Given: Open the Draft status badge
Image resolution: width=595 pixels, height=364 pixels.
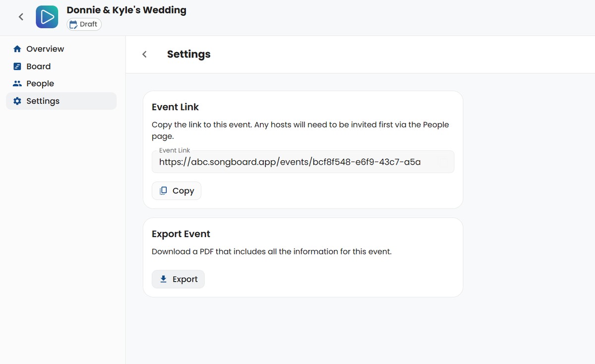Looking at the screenshot, I should tap(84, 24).
